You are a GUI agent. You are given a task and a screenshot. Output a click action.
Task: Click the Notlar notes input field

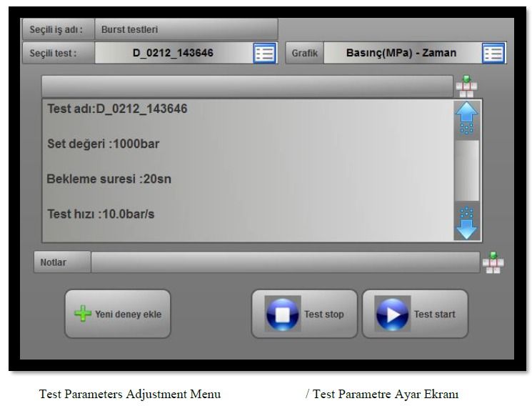tap(286, 262)
